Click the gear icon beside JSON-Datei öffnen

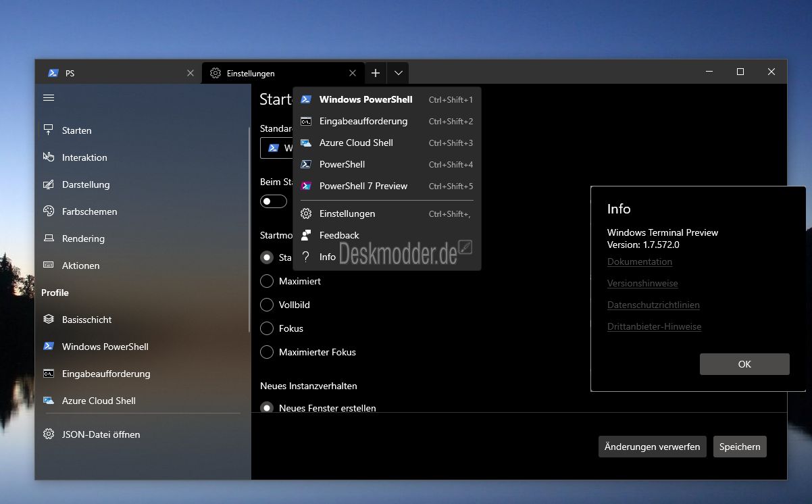pos(49,434)
